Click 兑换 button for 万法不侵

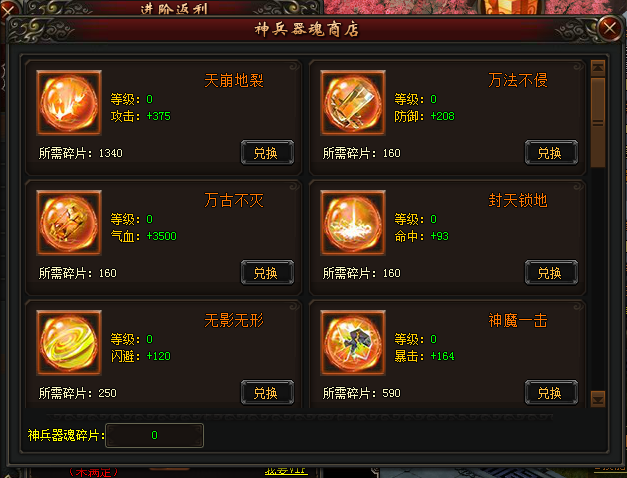(551, 152)
